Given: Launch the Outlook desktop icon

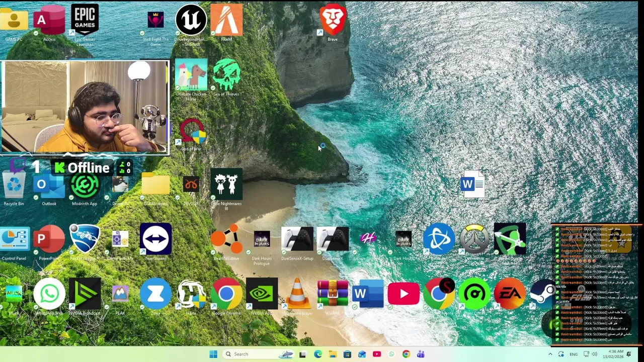Looking at the screenshot, I should pyautogui.click(x=49, y=186).
